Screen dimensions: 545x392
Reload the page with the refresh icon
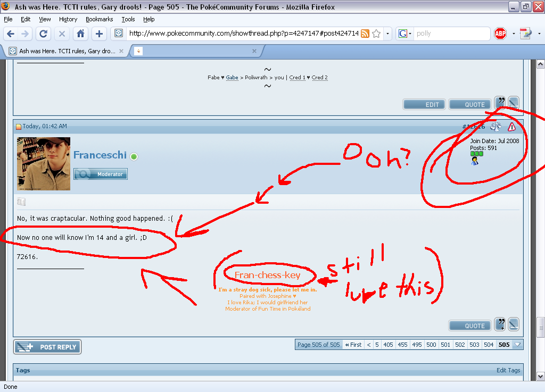pos(44,34)
